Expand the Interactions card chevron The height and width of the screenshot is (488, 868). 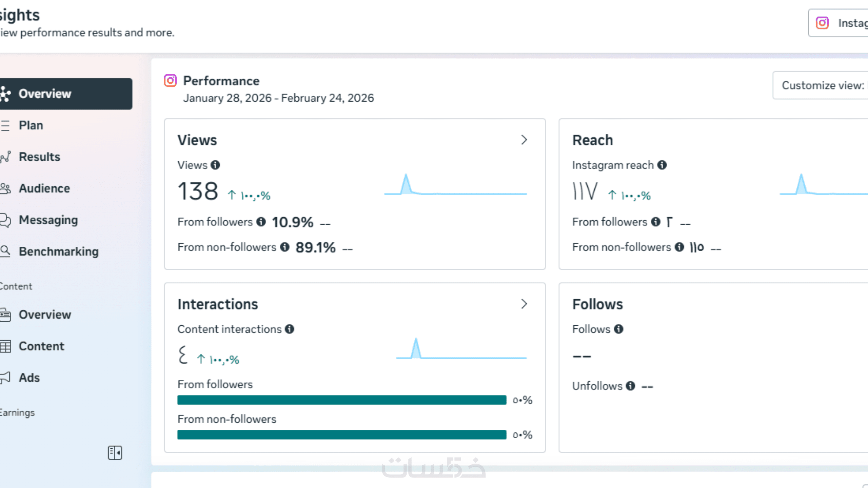click(x=524, y=304)
